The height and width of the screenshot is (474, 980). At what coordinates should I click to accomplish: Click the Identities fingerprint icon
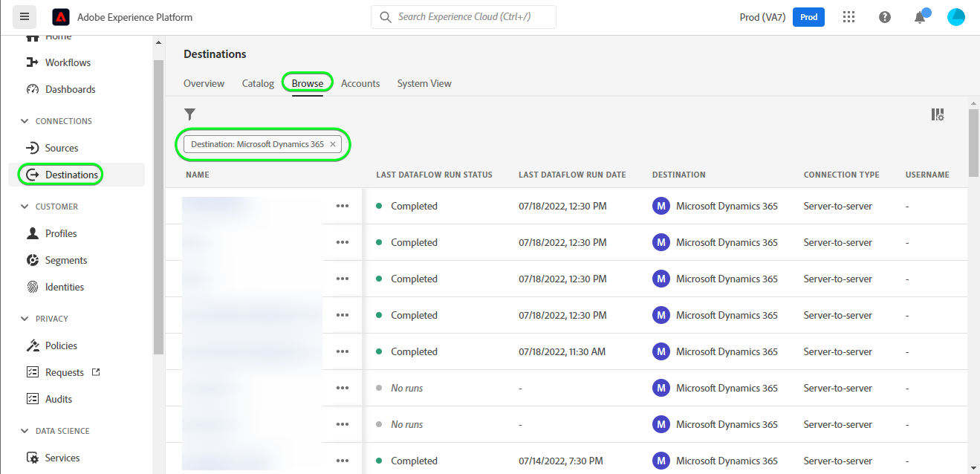[x=32, y=287]
